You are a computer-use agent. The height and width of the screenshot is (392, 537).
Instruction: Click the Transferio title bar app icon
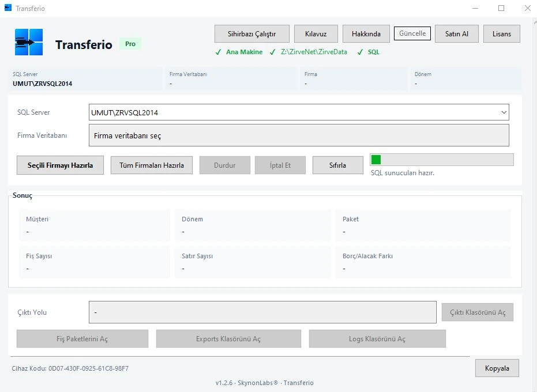pyautogui.click(x=8, y=7)
